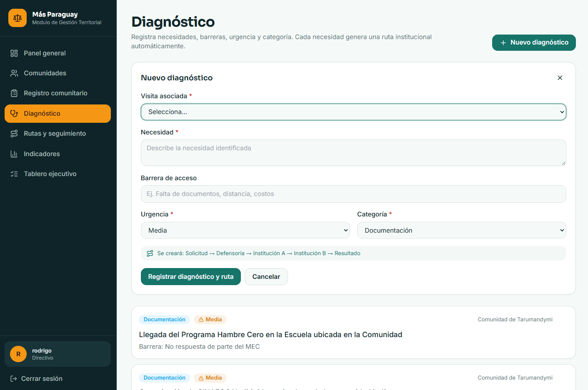
Task: Click the Nuevo diagnóstico button
Action: click(534, 42)
